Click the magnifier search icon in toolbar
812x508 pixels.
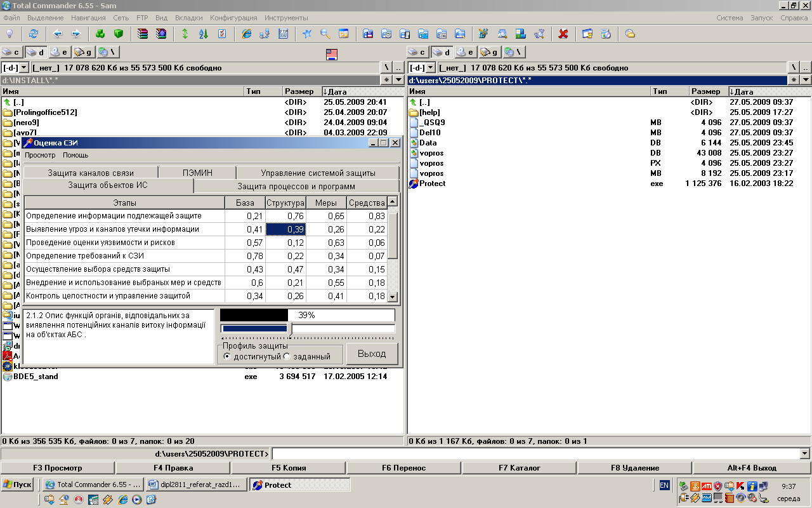click(x=325, y=34)
